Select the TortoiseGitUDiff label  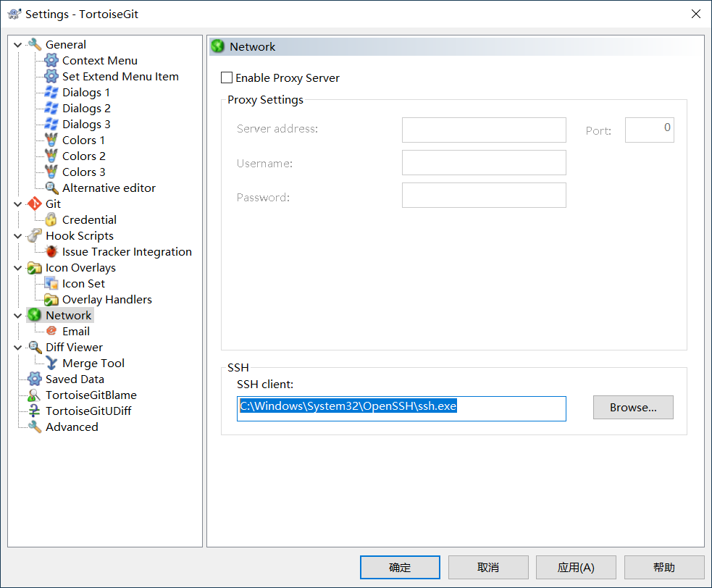(88, 411)
